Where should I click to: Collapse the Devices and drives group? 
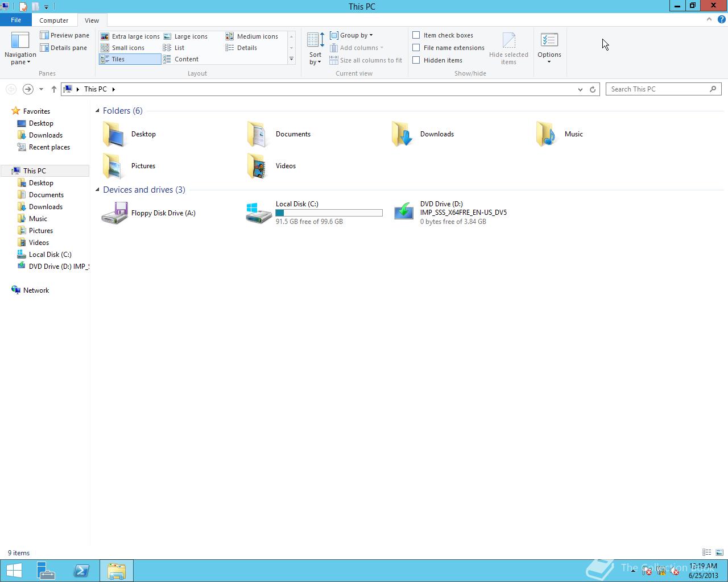97,190
